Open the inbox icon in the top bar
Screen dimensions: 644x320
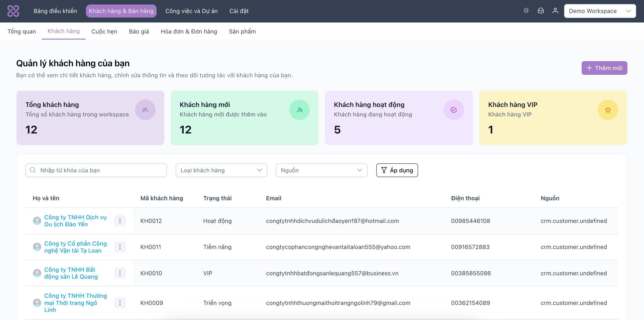click(541, 11)
